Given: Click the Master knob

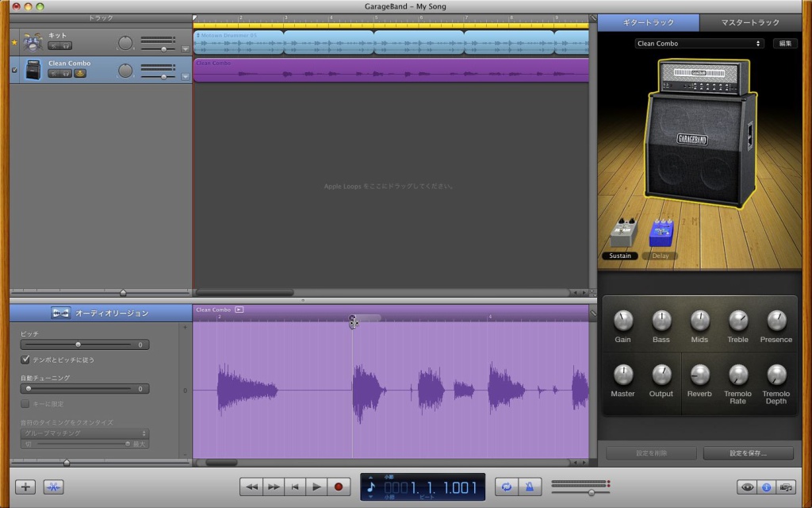Looking at the screenshot, I should coord(623,375).
